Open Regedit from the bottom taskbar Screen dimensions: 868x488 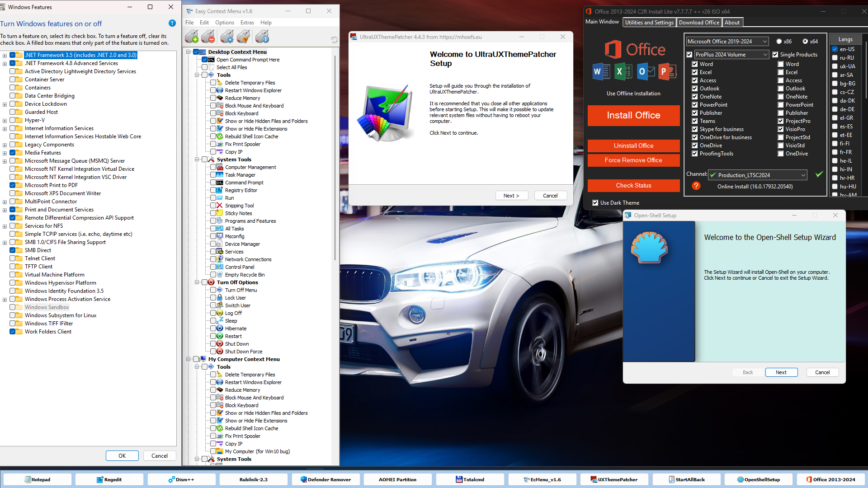109,479
